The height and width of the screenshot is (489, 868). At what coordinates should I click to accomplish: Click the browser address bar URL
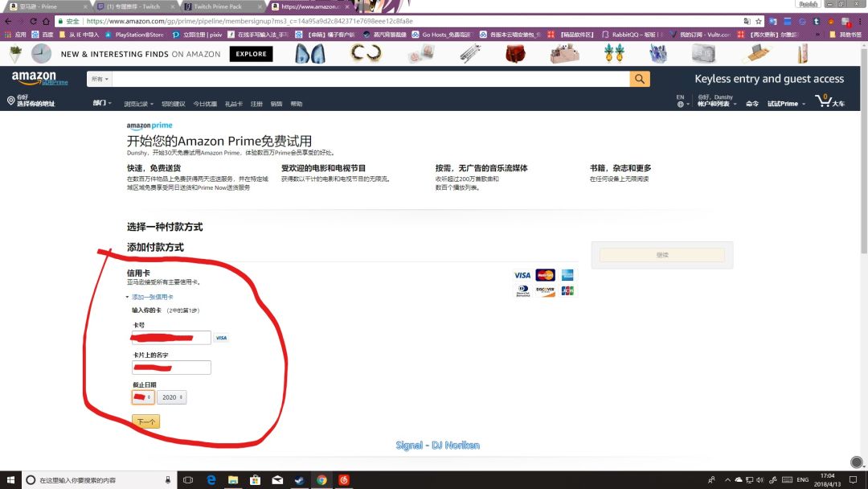250,21
